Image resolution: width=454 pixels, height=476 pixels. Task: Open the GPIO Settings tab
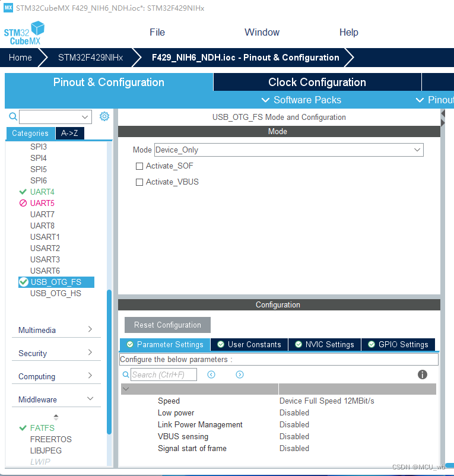pos(398,345)
